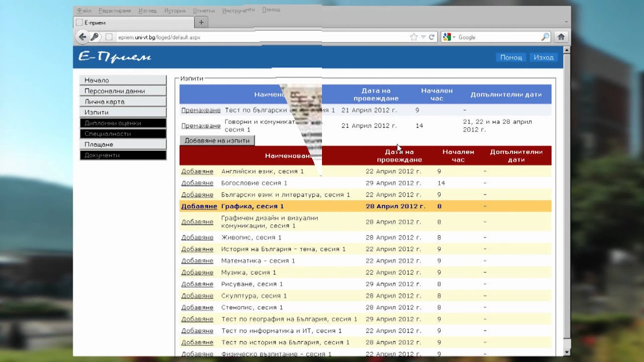Add Скулптура, сесия 1 exam

coord(197,296)
